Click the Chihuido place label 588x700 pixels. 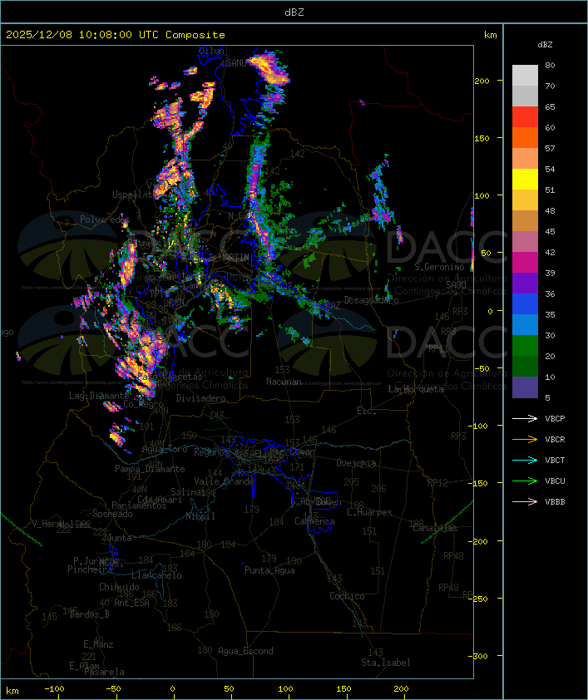pos(119,587)
